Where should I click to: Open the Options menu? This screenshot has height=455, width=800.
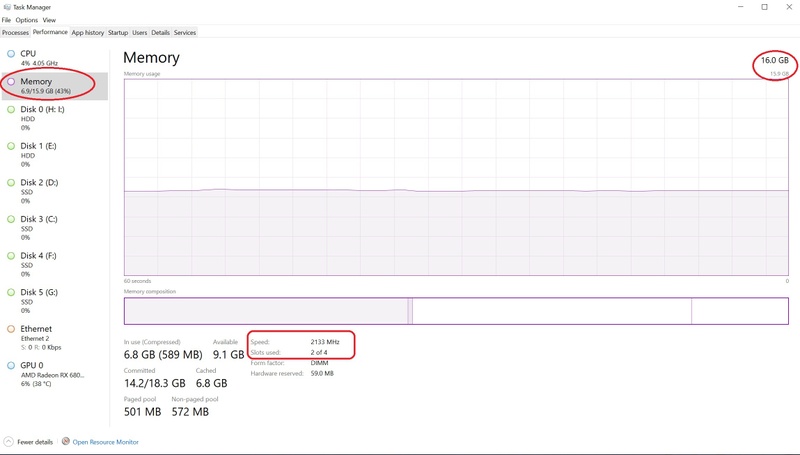click(x=27, y=20)
